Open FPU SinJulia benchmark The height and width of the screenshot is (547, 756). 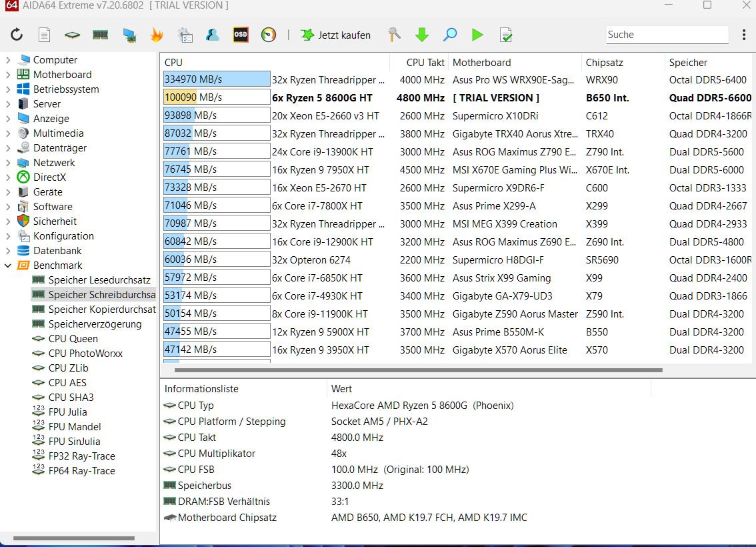[74, 442]
